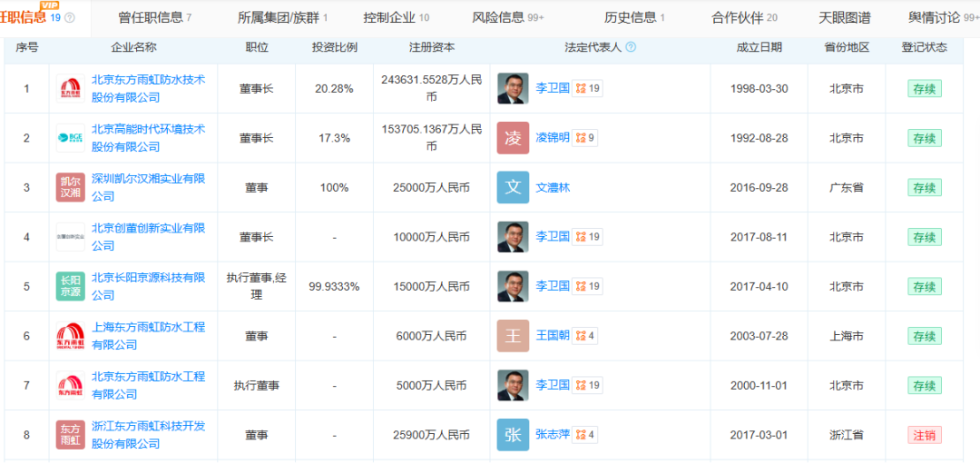Image resolution: width=980 pixels, height=464 pixels.
Task: Click 李卫国 photo in row 1
Action: point(513,88)
